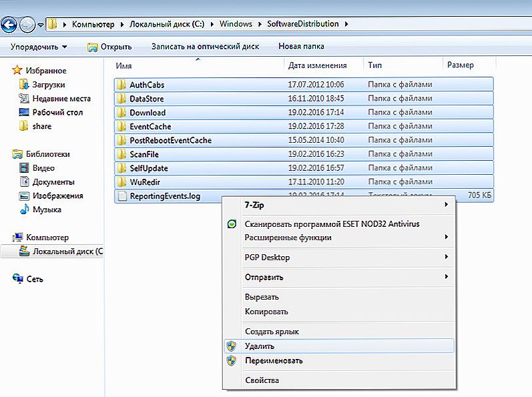Click the Download folder icon
The height and width of the screenshot is (397, 532).
click(121, 112)
